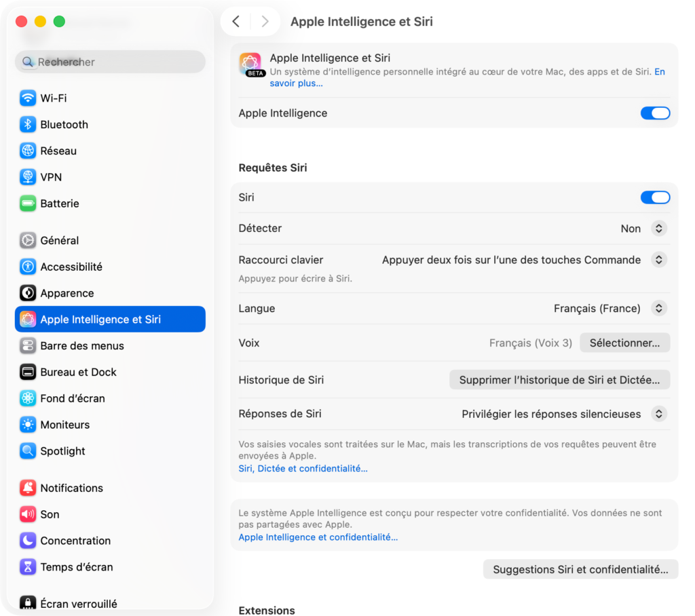This screenshot has width=695, height=616.
Task: Open the Réponses de Siri dropdown
Action: pyautogui.click(x=658, y=414)
